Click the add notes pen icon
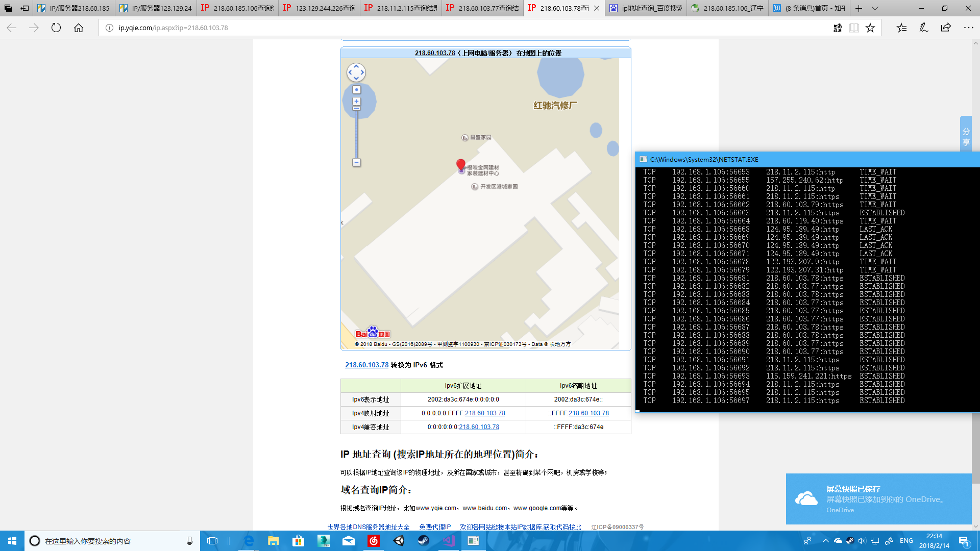This screenshot has height=551, width=980. 923,28
